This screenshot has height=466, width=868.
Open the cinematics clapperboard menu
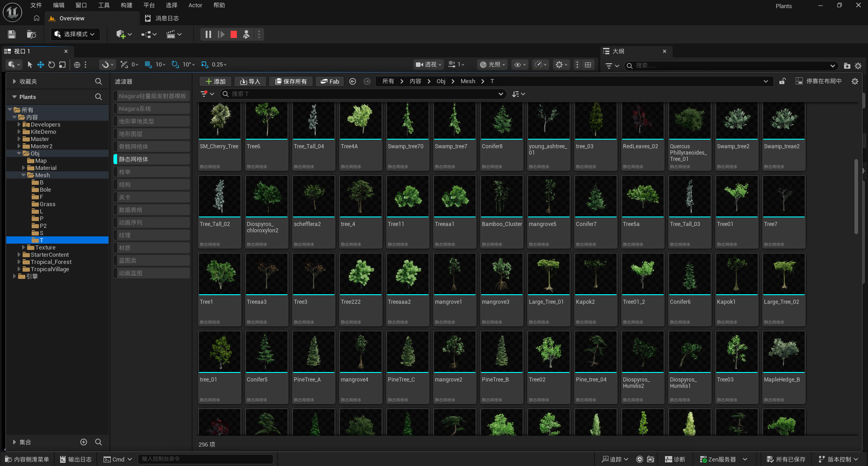point(174,34)
